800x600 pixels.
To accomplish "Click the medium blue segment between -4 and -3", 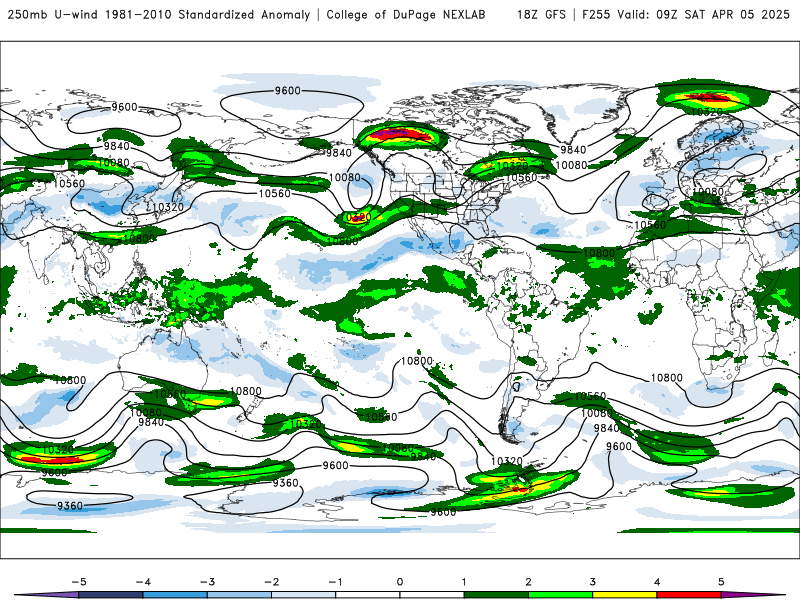I will pos(175,595).
